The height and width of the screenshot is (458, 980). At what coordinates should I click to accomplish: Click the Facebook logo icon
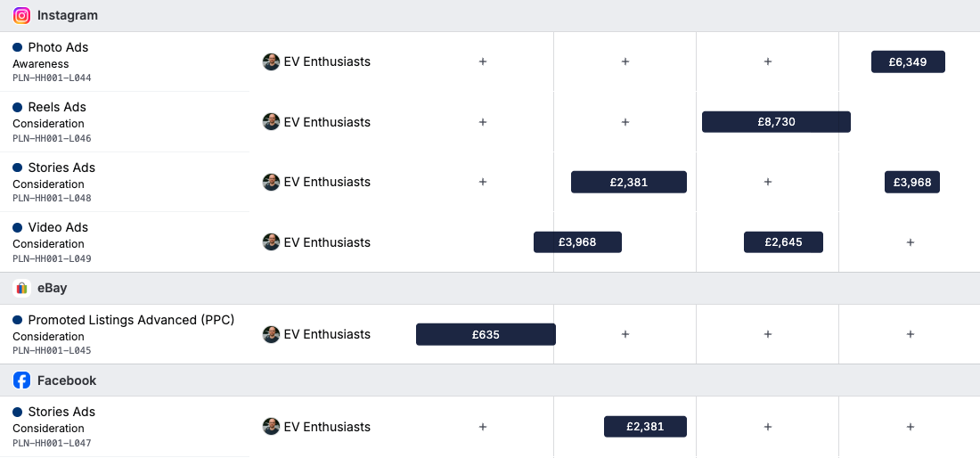[x=22, y=380]
